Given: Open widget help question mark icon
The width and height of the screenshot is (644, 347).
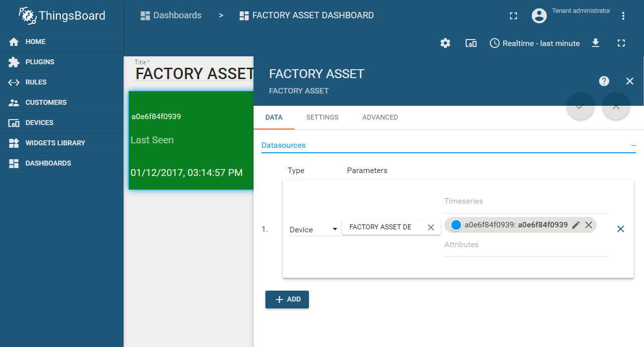Looking at the screenshot, I should point(604,81).
